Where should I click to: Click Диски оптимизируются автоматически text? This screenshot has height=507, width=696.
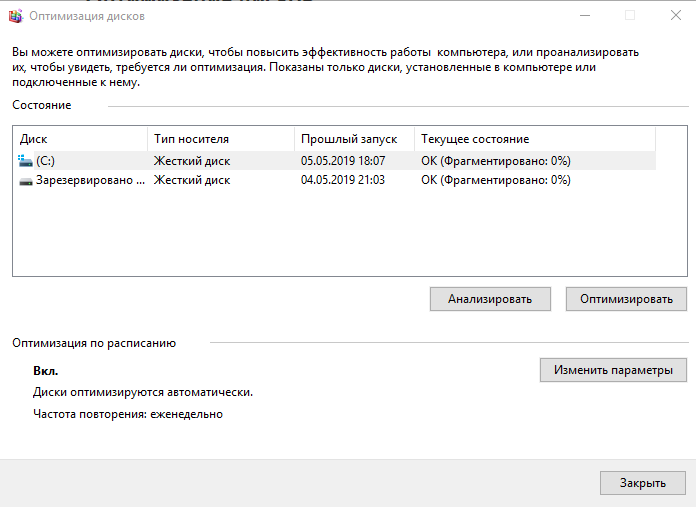click(143, 392)
